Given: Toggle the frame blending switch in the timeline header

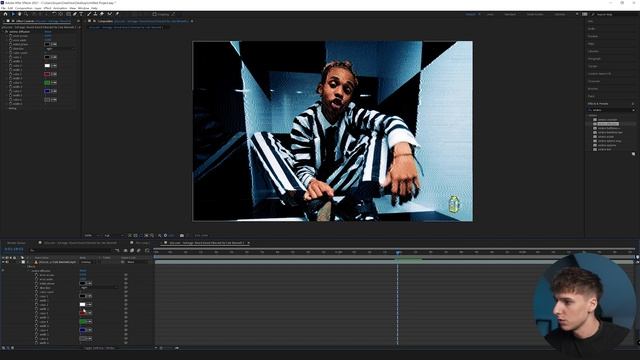Looking at the screenshot, I should tap(132, 250).
